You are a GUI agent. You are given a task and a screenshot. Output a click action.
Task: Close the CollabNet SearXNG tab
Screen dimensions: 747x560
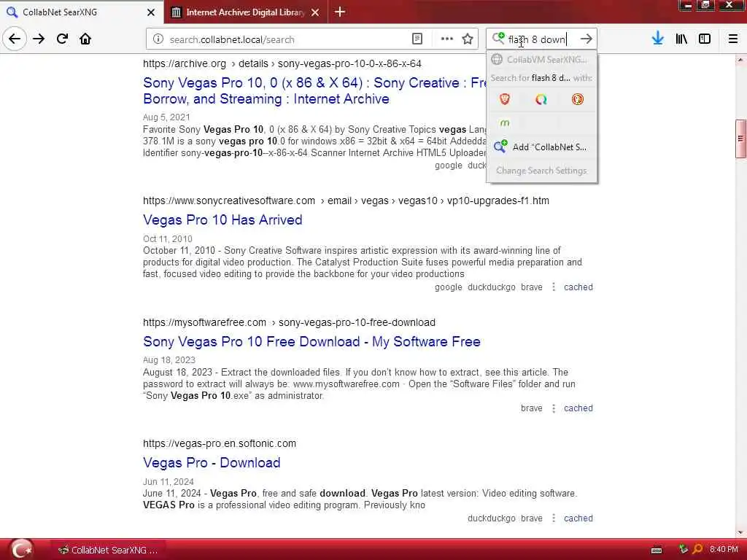click(x=151, y=12)
